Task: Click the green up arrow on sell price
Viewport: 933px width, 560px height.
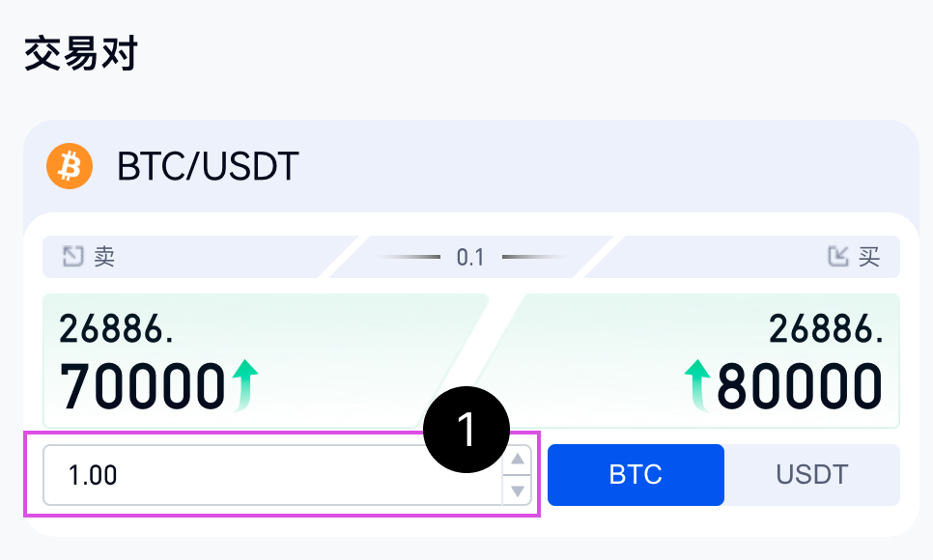Action: [245, 384]
